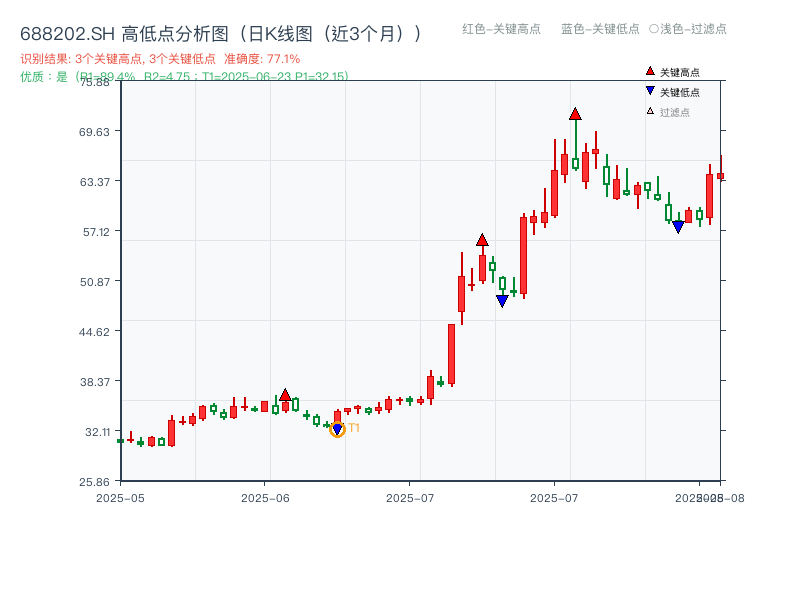Click the highest red triangle marker above the peak candle
The image size is (800, 600).
coord(576,114)
